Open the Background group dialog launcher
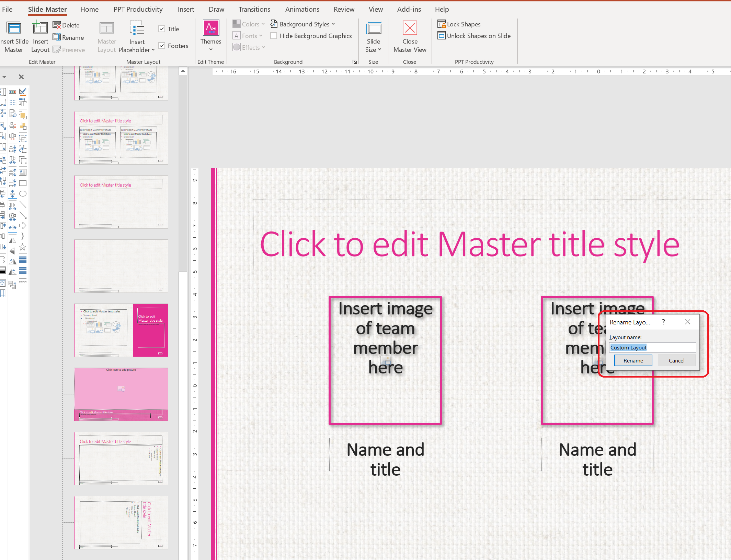The image size is (731, 560). pyautogui.click(x=355, y=62)
